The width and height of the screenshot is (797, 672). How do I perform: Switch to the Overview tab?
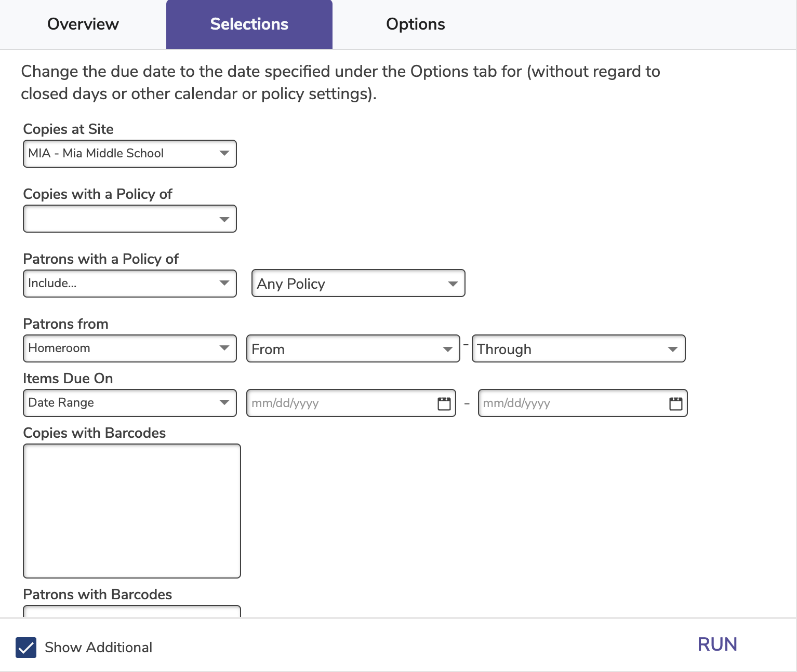pyautogui.click(x=83, y=24)
